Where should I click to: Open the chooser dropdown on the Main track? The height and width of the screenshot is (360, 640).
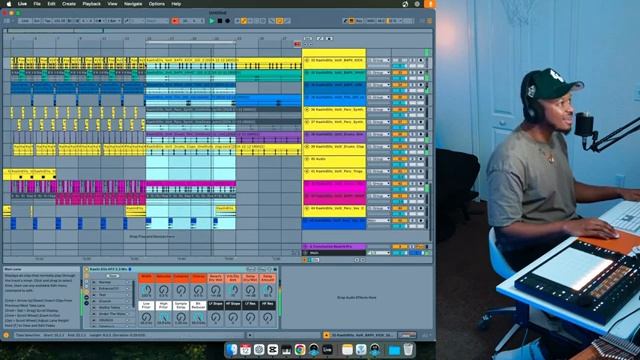379,253
